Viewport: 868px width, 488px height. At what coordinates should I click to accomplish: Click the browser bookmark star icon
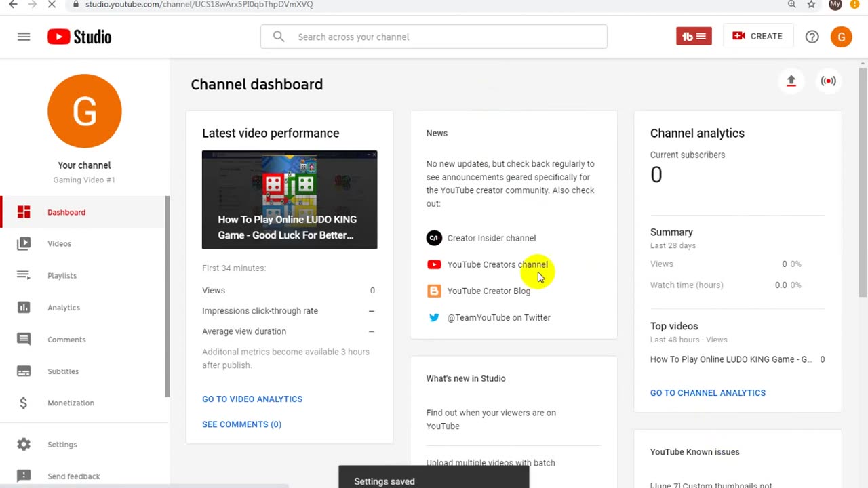811,4
